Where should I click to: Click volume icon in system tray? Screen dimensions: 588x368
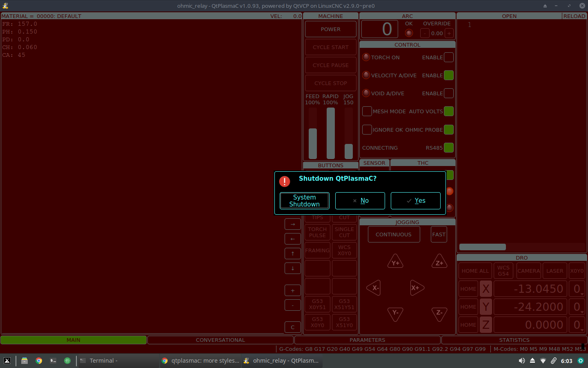click(522, 361)
